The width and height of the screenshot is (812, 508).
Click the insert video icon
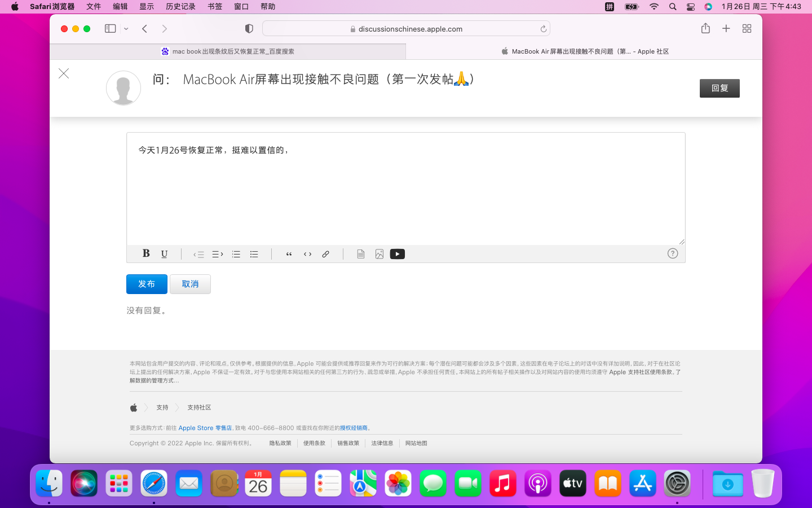click(398, 254)
